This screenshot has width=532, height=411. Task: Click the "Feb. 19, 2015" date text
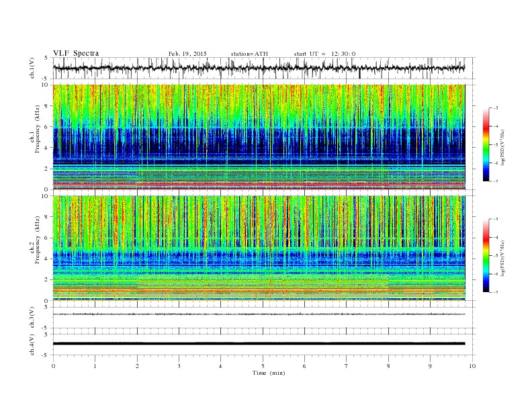tap(187, 54)
